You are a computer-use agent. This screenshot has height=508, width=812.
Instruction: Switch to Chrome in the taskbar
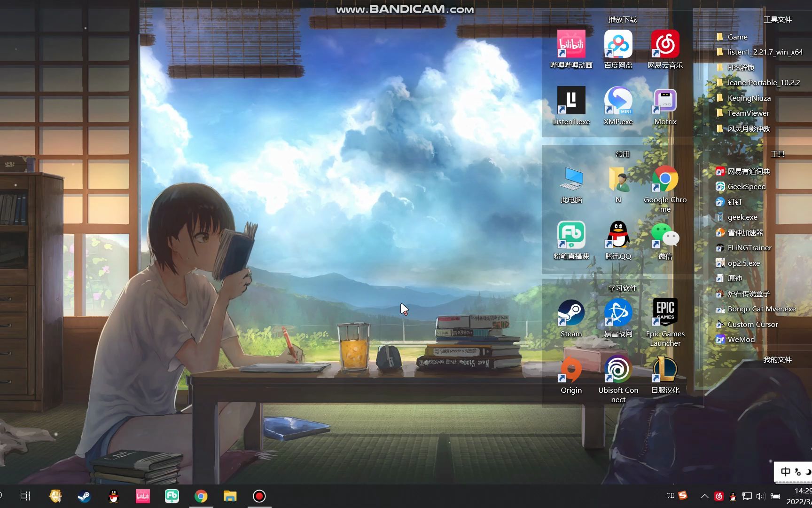coord(201,496)
